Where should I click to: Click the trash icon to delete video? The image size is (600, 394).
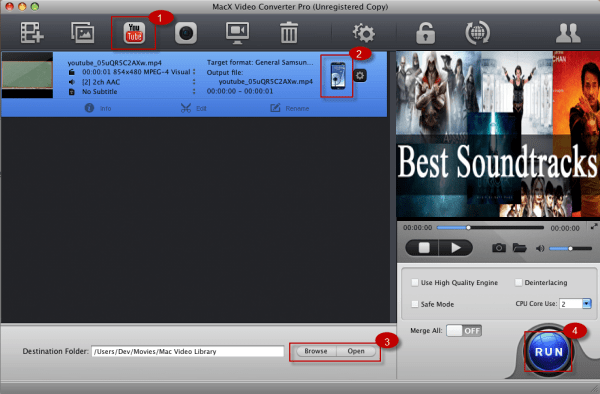click(289, 33)
